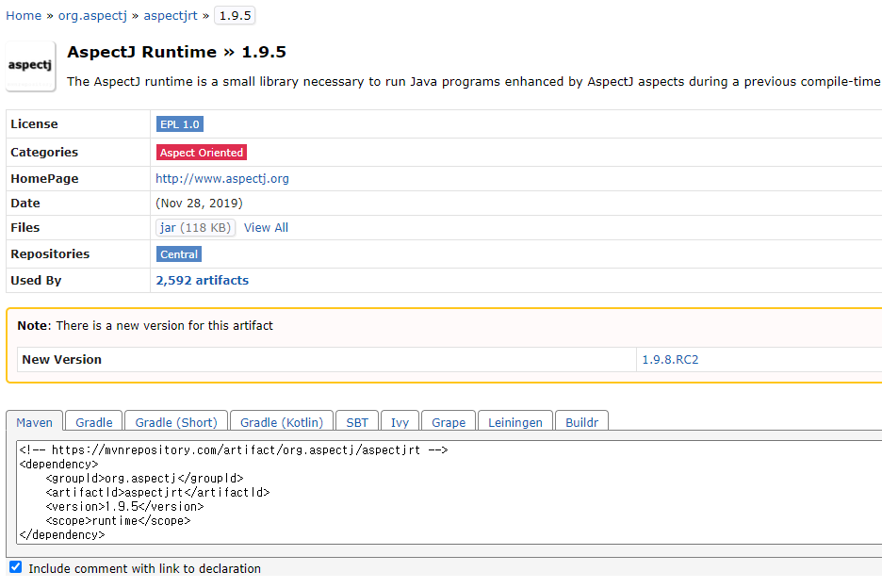Click the note about new version text
The height and width of the screenshot is (588, 882).
point(145,326)
